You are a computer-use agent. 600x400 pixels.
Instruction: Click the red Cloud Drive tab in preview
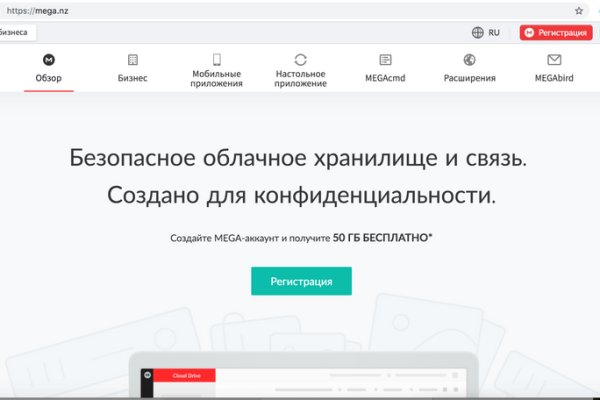point(187,375)
